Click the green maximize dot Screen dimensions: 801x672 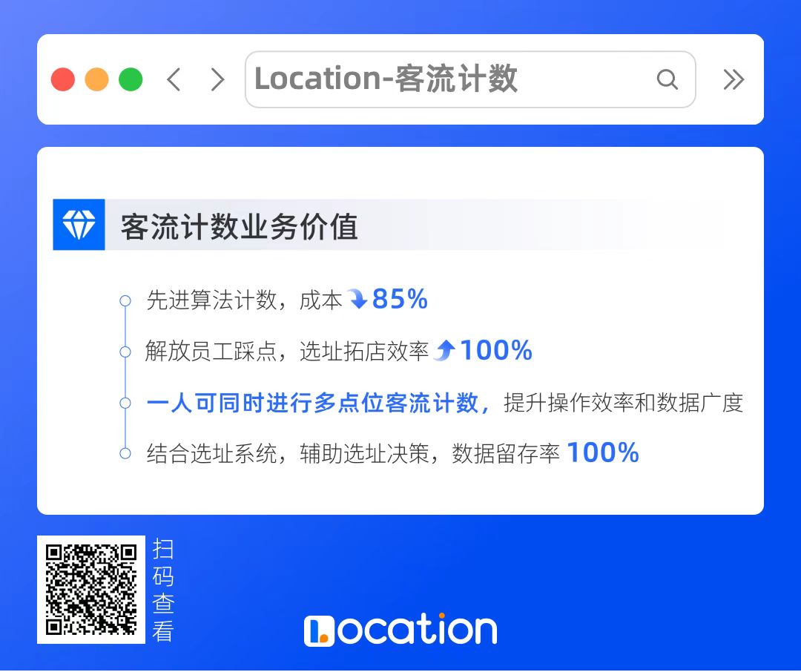[131, 79]
